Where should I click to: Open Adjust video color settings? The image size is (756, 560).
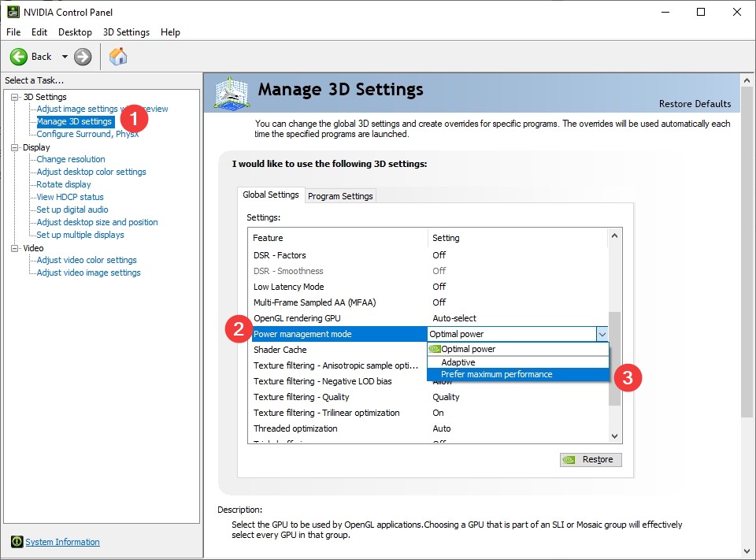coord(87,260)
